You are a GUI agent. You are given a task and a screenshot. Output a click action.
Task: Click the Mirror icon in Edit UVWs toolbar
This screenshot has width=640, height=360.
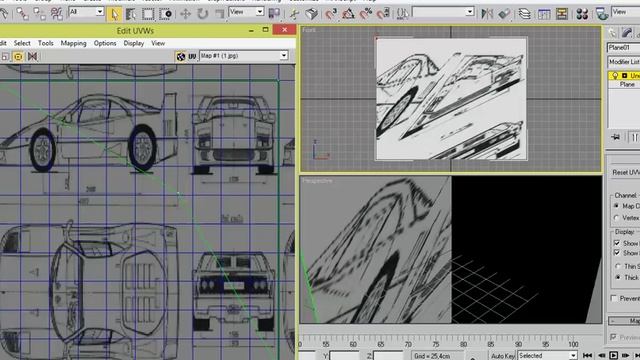[32, 57]
